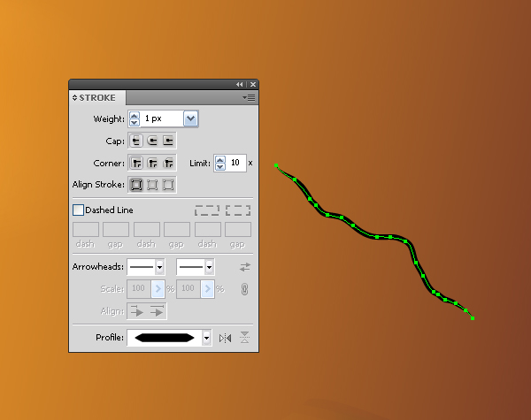Align stroke to inside

pyautogui.click(x=152, y=185)
